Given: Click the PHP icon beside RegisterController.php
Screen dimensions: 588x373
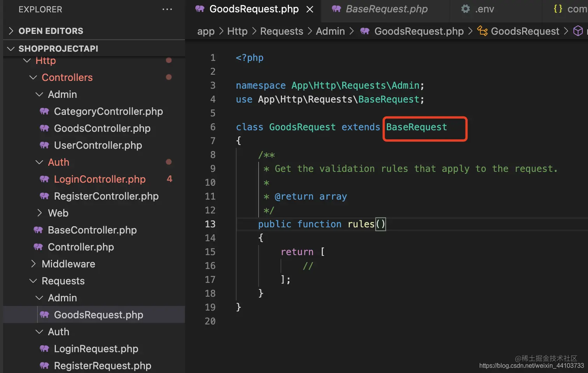Looking at the screenshot, I should [x=45, y=196].
